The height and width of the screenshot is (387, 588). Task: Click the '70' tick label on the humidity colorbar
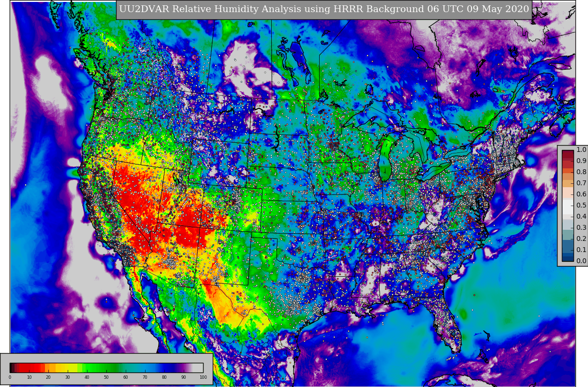point(145,377)
